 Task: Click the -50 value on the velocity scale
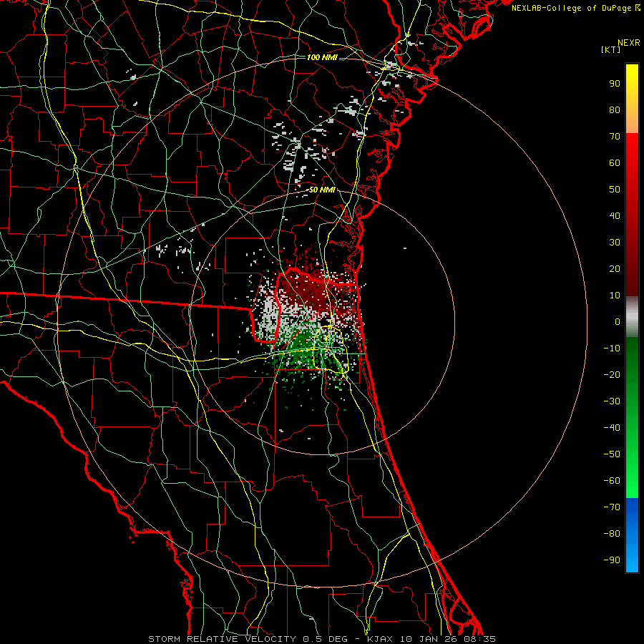point(612,454)
